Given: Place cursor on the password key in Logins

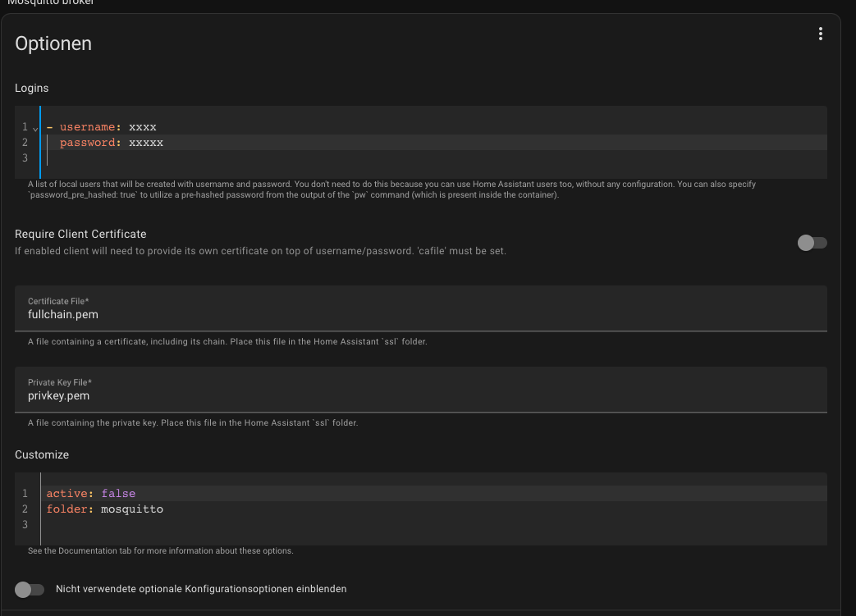Looking at the screenshot, I should point(87,143).
